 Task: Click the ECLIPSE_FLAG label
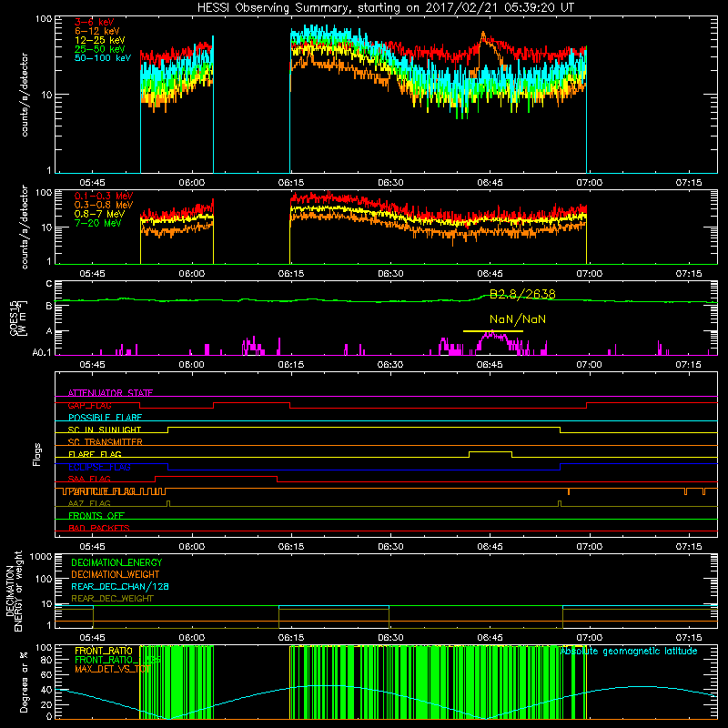[99, 467]
